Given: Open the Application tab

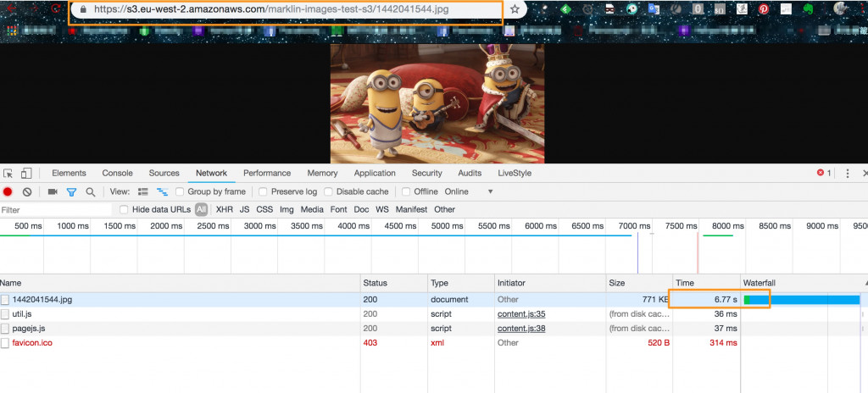Looking at the screenshot, I should pyautogui.click(x=375, y=173).
